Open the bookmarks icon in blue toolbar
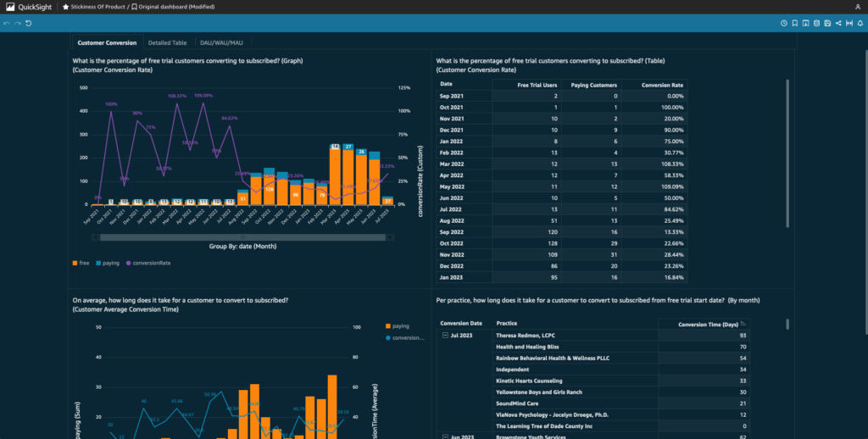 coord(794,23)
